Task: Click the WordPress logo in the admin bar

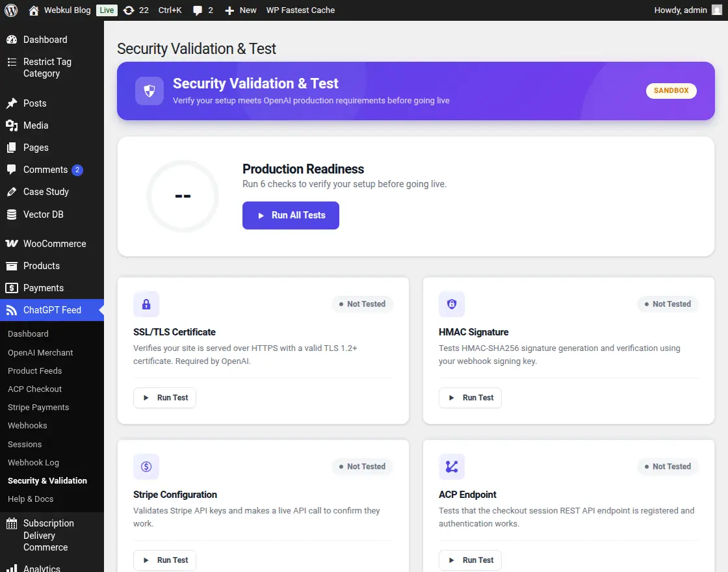Action: pyautogui.click(x=10, y=10)
